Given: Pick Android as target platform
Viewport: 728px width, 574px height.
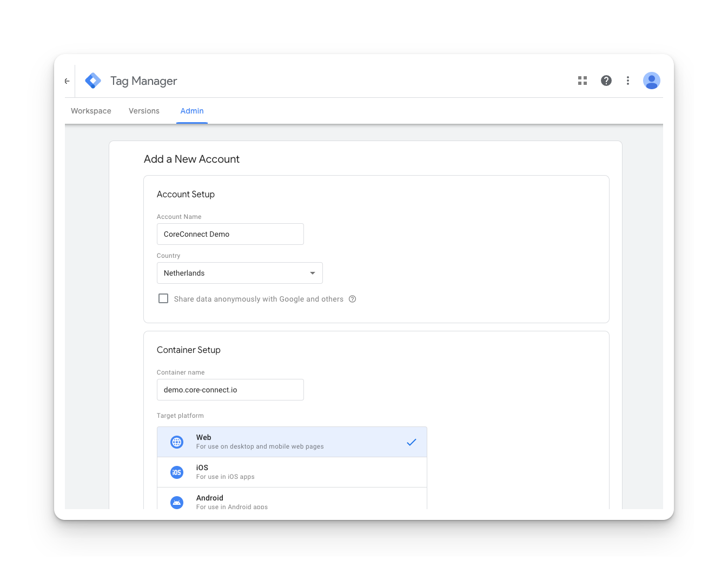Looking at the screenshot, I should click(x=292, y=502).
